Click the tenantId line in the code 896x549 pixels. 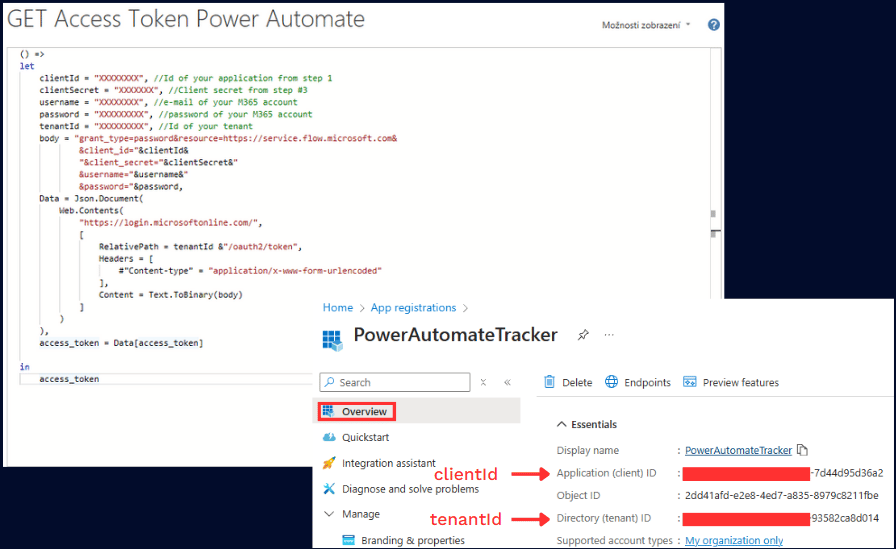click(x=146, y=126)
